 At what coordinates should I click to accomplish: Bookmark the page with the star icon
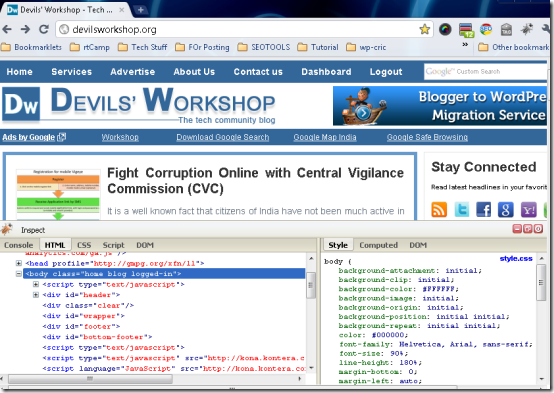click(424, 29)
